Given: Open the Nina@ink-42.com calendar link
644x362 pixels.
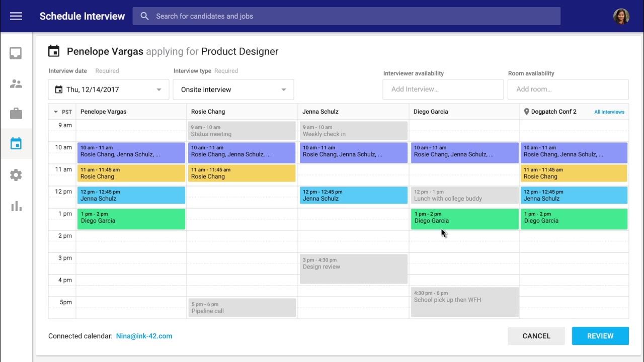Looking at the screenshot, I should tap(144, 336).
